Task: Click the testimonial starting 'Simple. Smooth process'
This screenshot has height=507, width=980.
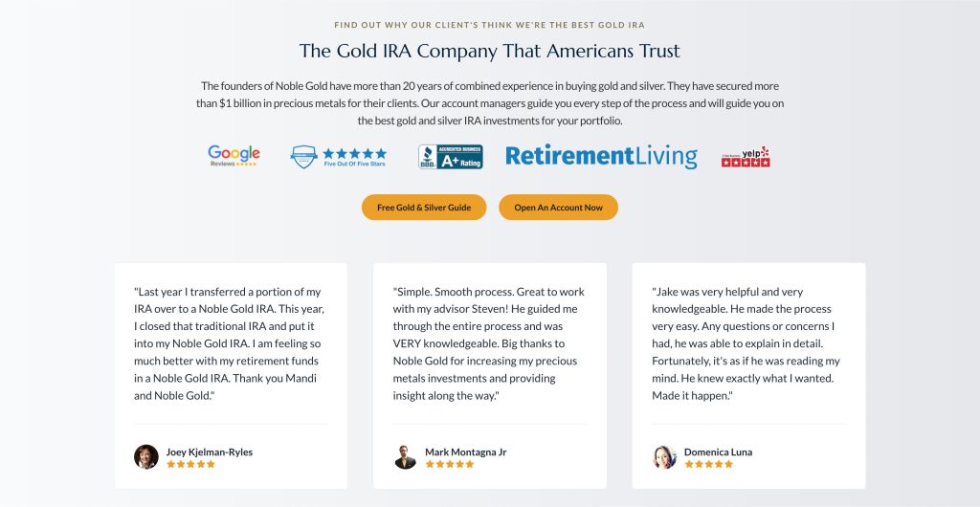Action: tap(489, 343)
